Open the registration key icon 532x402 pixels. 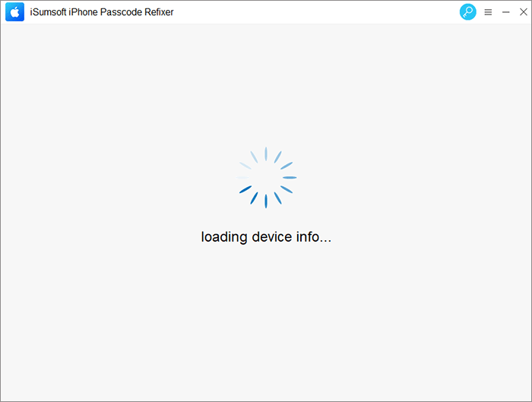point(468,12)
